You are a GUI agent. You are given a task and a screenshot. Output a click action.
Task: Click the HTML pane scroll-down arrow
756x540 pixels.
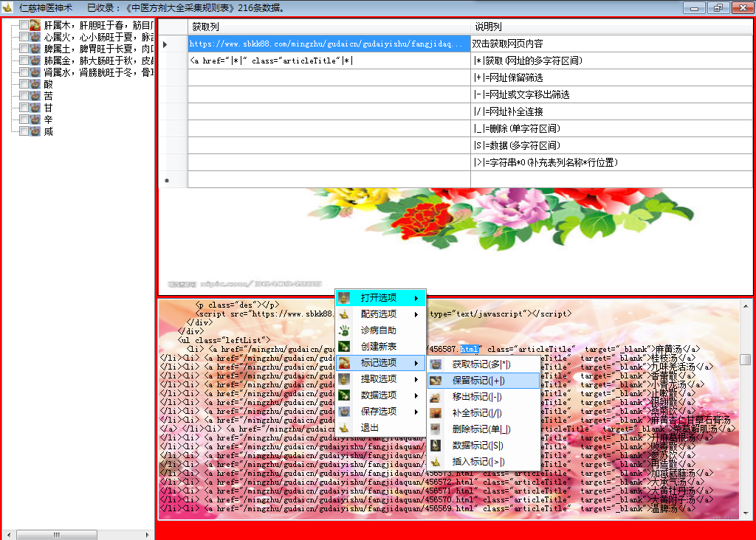tap(746, 513)
